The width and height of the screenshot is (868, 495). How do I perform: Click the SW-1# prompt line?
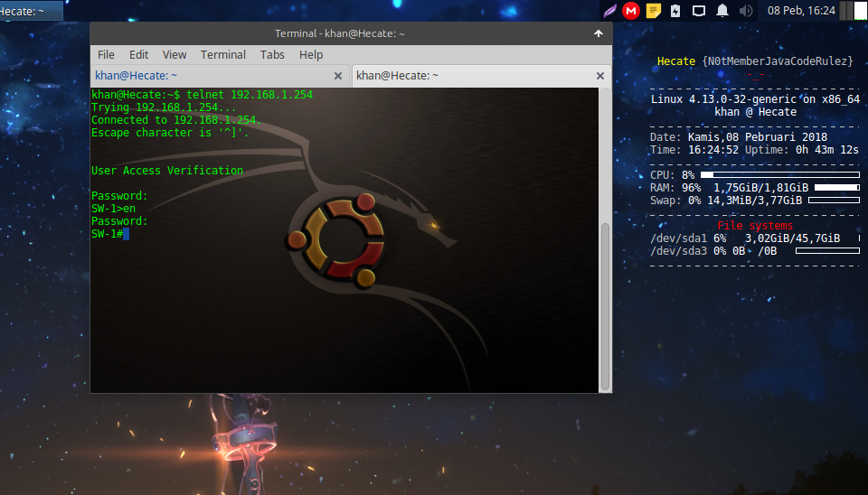(x=109, y=234)
